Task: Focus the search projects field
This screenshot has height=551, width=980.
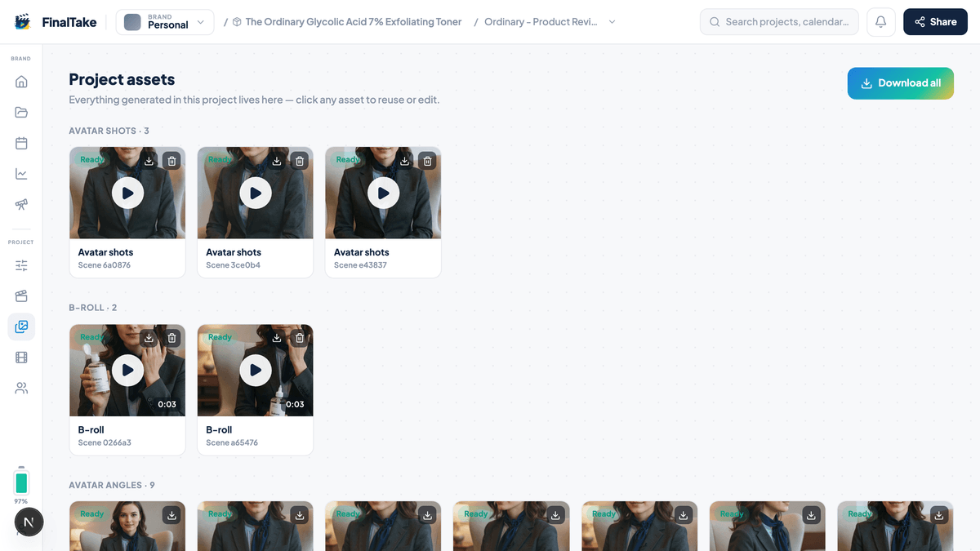Action: click(779, 22)
